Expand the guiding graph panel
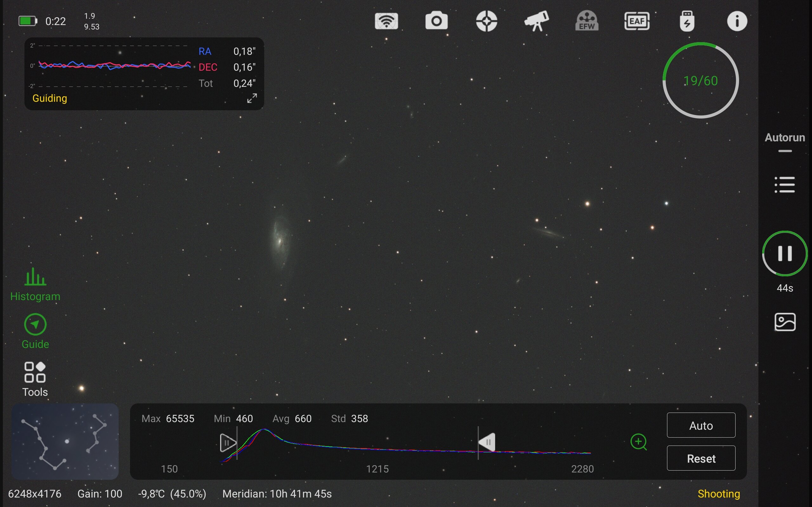This screenshot has height=507, width=812. [252, 98]
